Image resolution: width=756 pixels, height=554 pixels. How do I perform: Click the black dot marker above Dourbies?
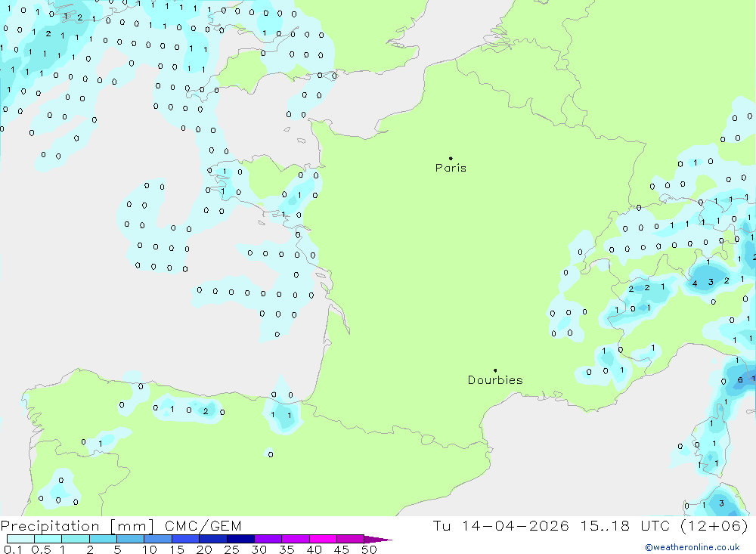pyautogui.click(x=495, y=370)
